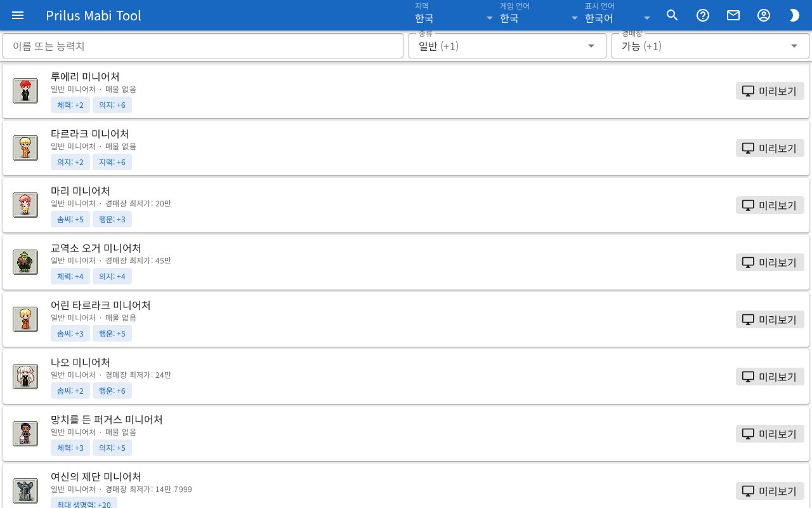
Task: Click the 망치를 든 퍼거스 미니어처 portrait
Action: (x=25, y=434)
